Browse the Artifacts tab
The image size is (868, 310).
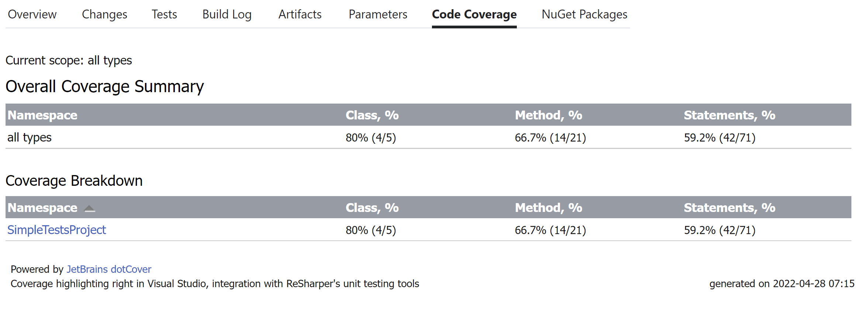pyautogui.click(x=300, y=15)
